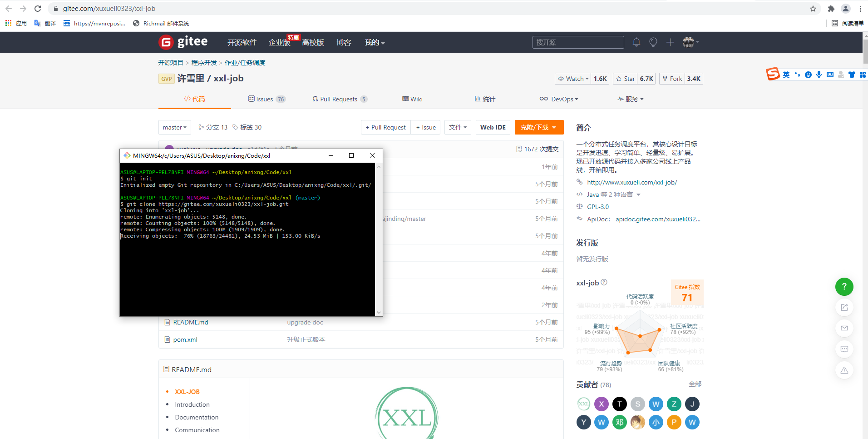The height and width of the screenshot is (439, 868).
Task: Open 博客 in header navigation
Action: click(x=344, y=42)
